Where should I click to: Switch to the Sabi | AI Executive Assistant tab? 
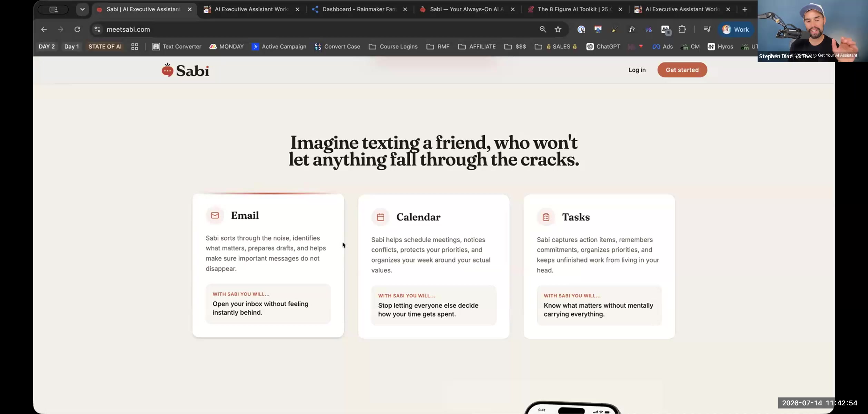click(143, 9)
